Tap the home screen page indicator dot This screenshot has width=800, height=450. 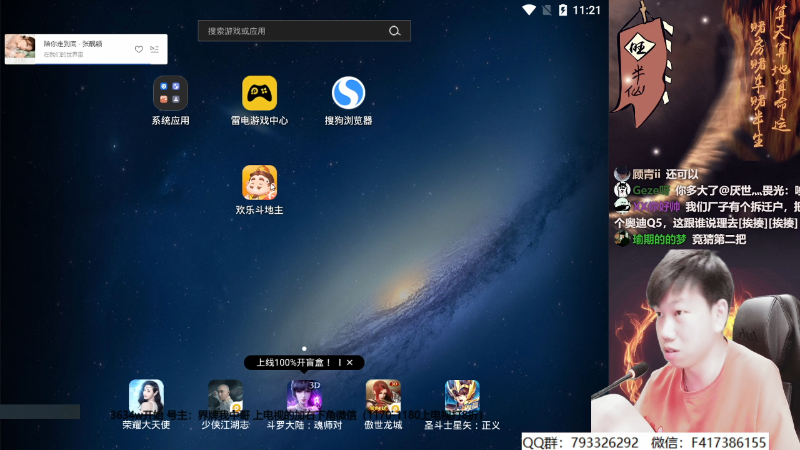point(304,349)
